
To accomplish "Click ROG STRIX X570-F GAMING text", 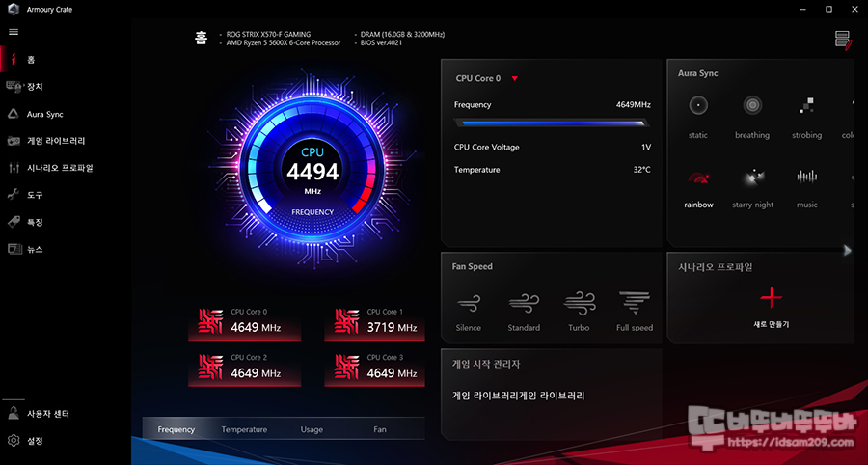I will (x=268, y=35).
